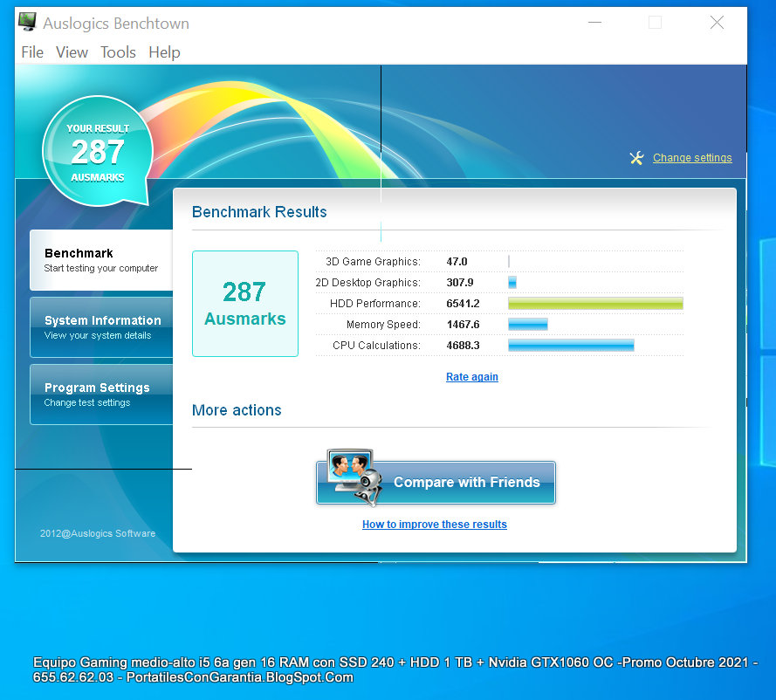Select the Benchmark sidebar tab
This screenshot has width=776, height=700.
tap(101, 260)
